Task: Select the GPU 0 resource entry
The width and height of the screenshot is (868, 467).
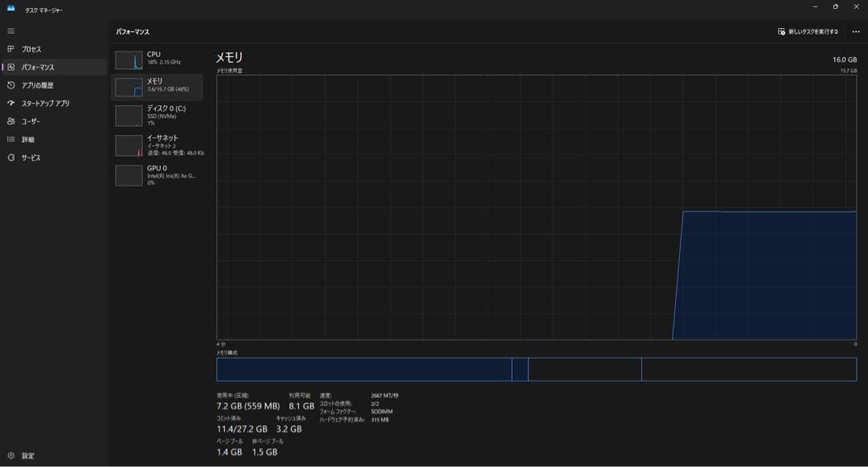Action: click(x=158, y=175)
